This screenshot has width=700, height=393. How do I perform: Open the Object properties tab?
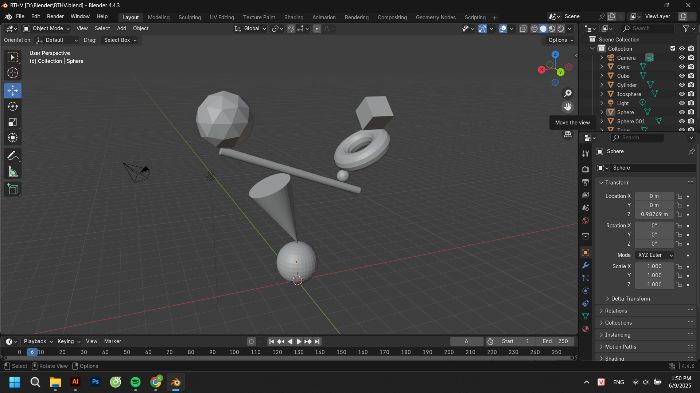586,253
